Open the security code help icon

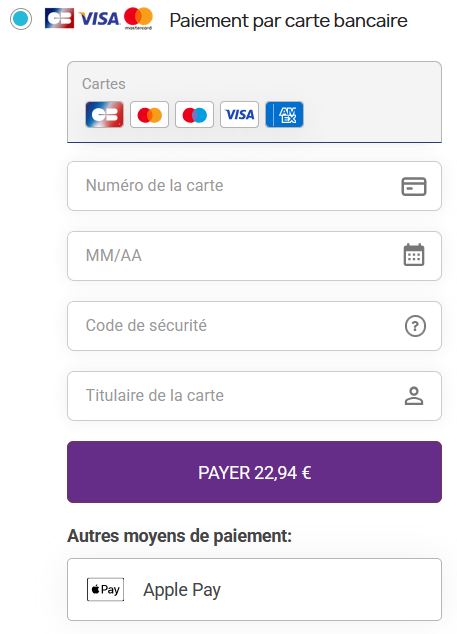(x=415, y=326)
